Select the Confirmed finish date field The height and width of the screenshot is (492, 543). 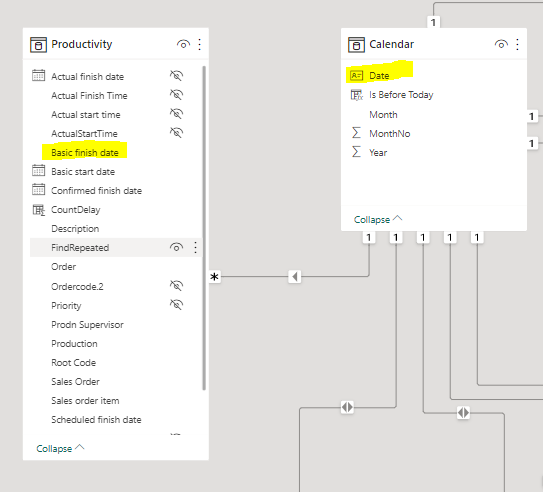tap(97, 190)
